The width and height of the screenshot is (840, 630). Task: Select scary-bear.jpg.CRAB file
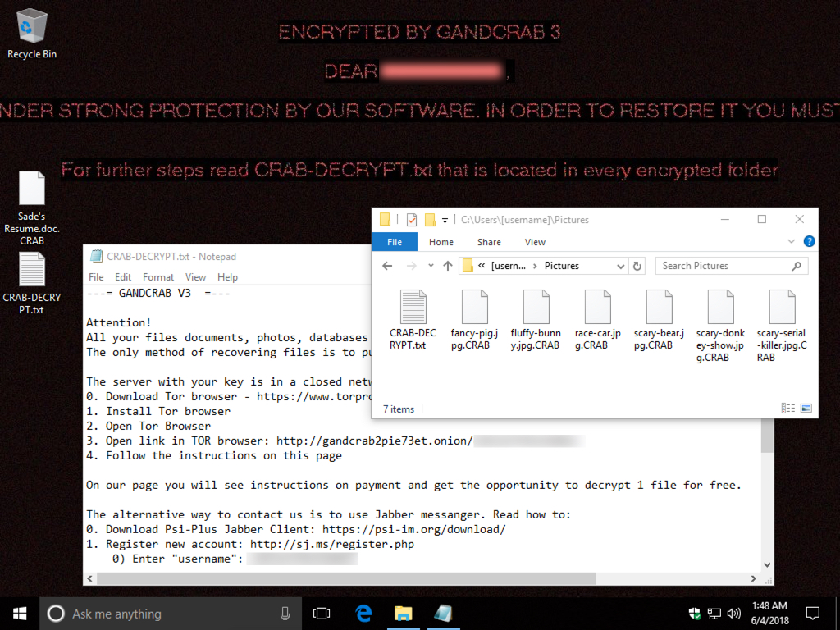click(659, 320)
